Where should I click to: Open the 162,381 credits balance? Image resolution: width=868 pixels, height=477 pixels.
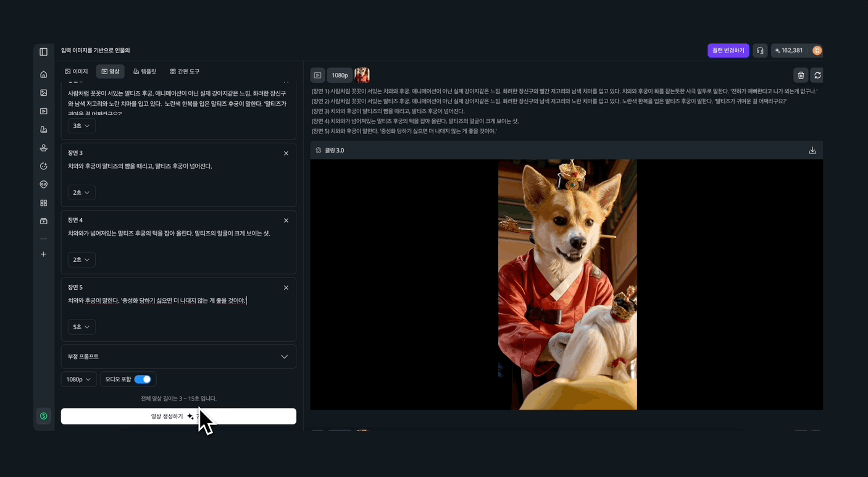789,51
